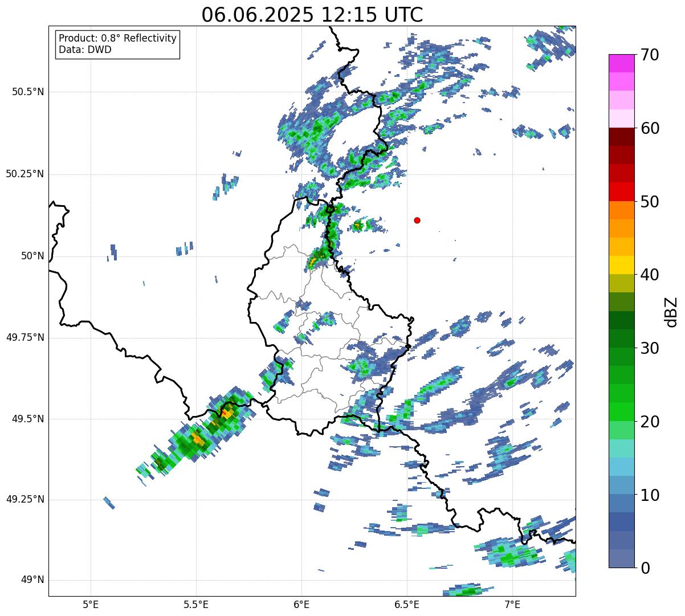Click the 5.5°E longitude label
685x616 pixels.
point(196,604)
